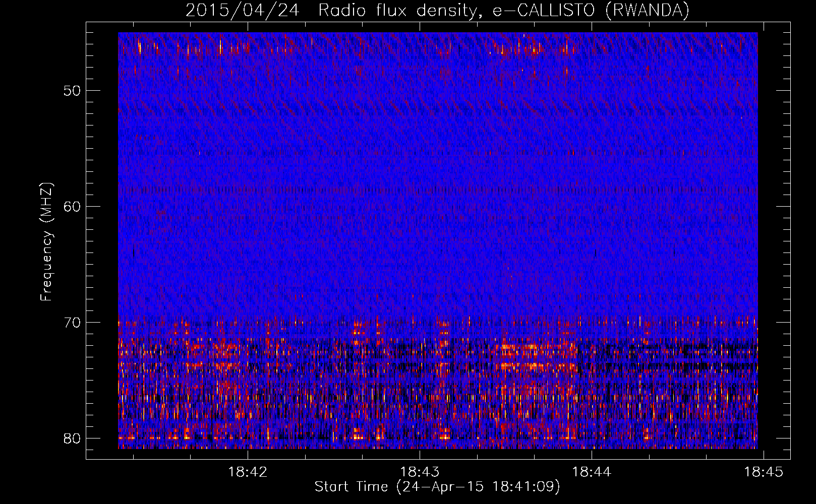This screenshot has height=504, width=816.
Task: Click the '80' frequency tick label
Action: [72, 438]
